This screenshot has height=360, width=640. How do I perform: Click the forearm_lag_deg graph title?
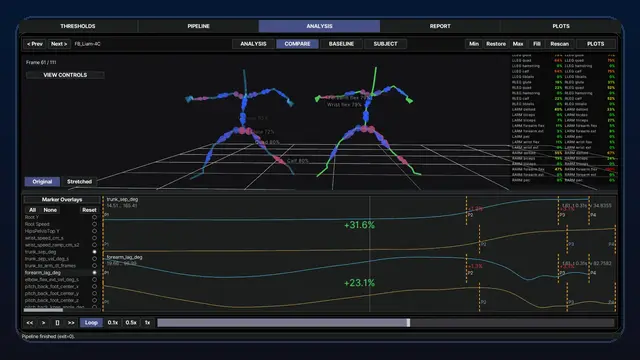[124, 258]
